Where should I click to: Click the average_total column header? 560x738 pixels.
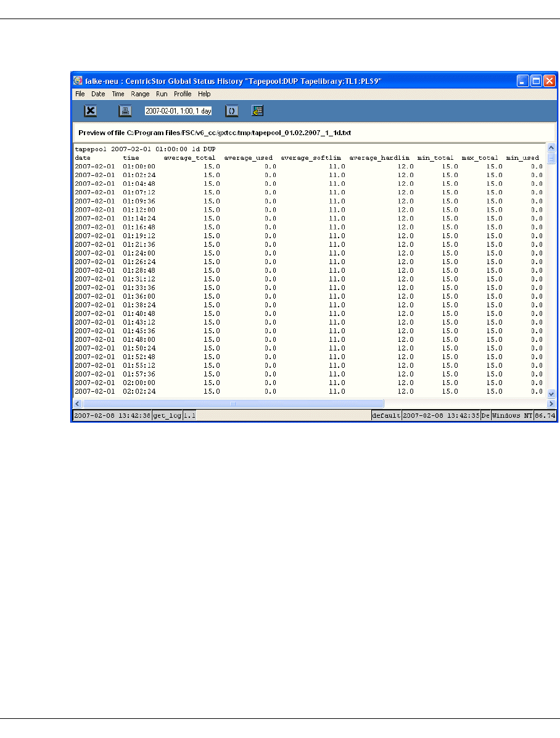(x=189, y=158)
